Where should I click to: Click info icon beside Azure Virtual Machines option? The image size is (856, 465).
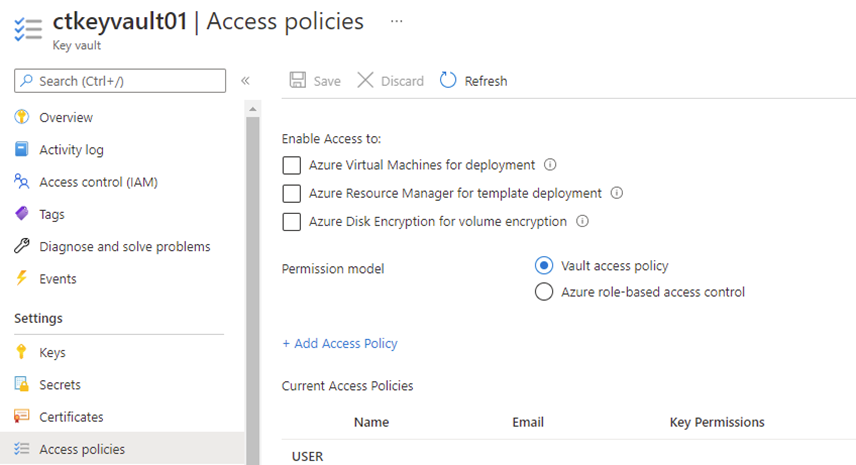tap(550, 165)
